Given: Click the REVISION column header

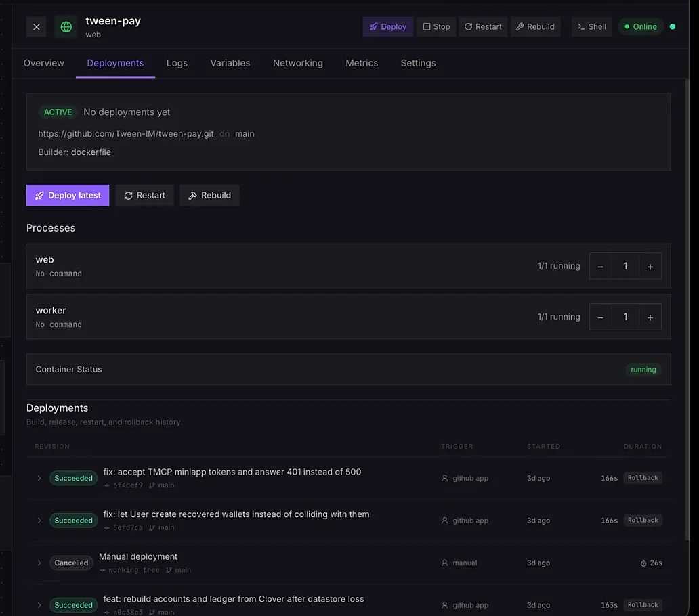Looking at the screenshot, I should (52, 447).
